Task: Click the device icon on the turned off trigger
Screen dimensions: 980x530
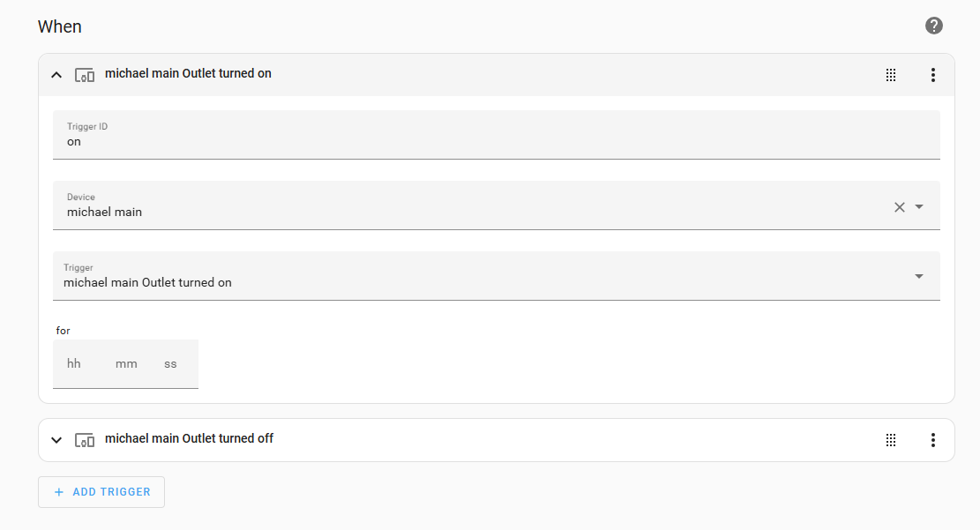Action: click(x=84, y=439)
